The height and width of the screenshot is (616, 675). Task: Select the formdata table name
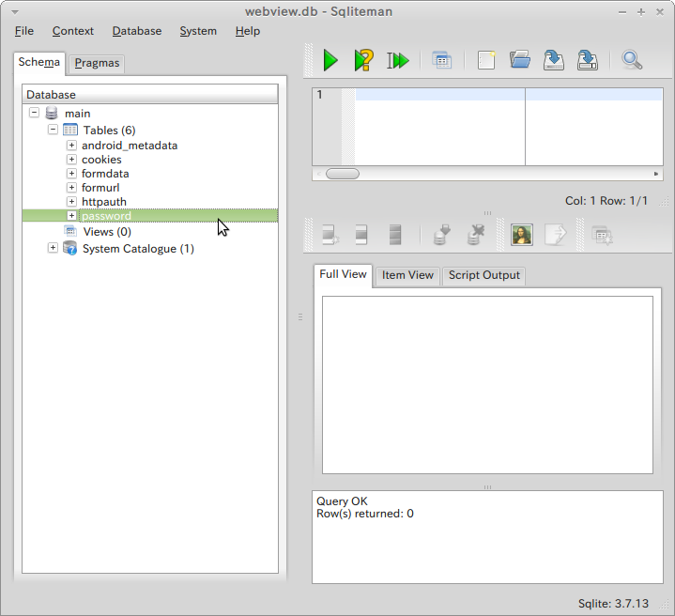tap(105, 174)
